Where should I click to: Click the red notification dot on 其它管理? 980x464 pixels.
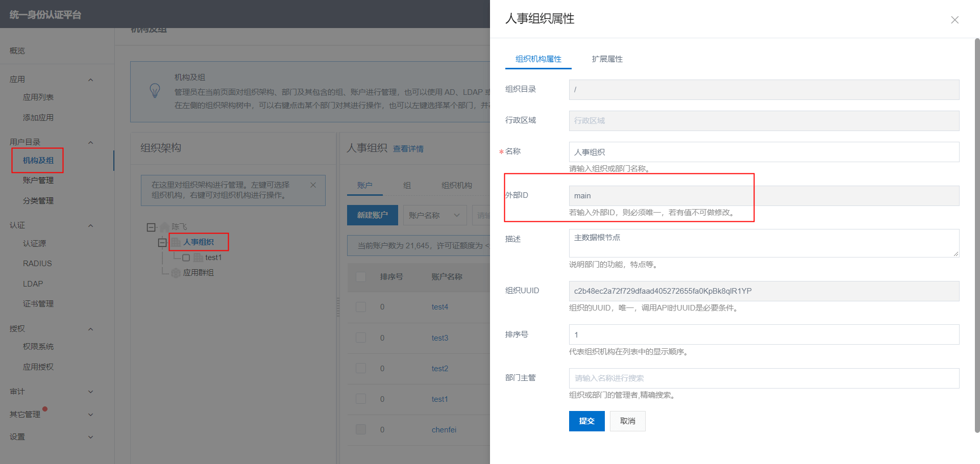point(45,409)
